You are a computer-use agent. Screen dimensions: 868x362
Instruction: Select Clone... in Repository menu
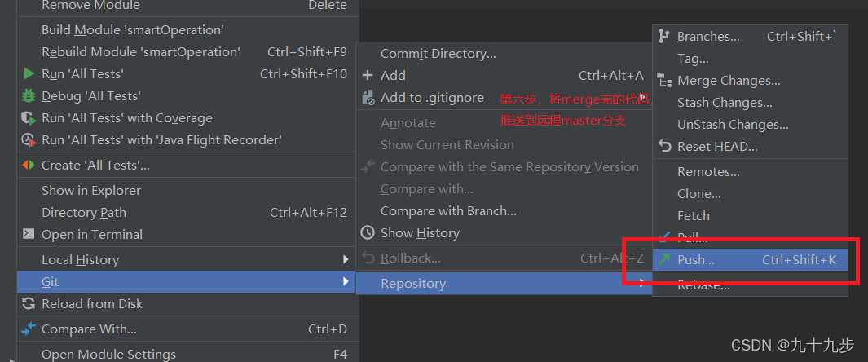[x=750, y=194]
